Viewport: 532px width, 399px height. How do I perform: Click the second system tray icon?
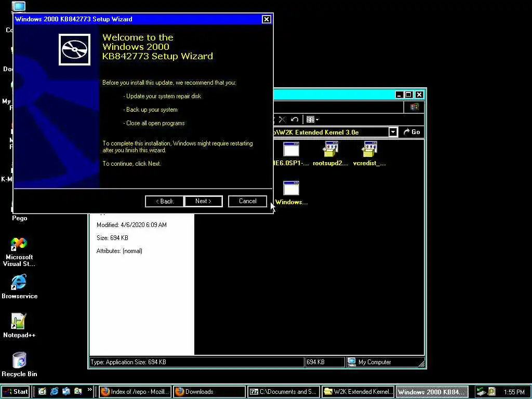[491, 392]
